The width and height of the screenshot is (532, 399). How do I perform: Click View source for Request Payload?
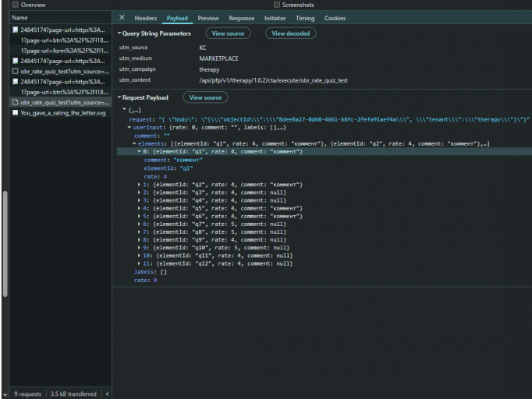[x=205, y=97]
